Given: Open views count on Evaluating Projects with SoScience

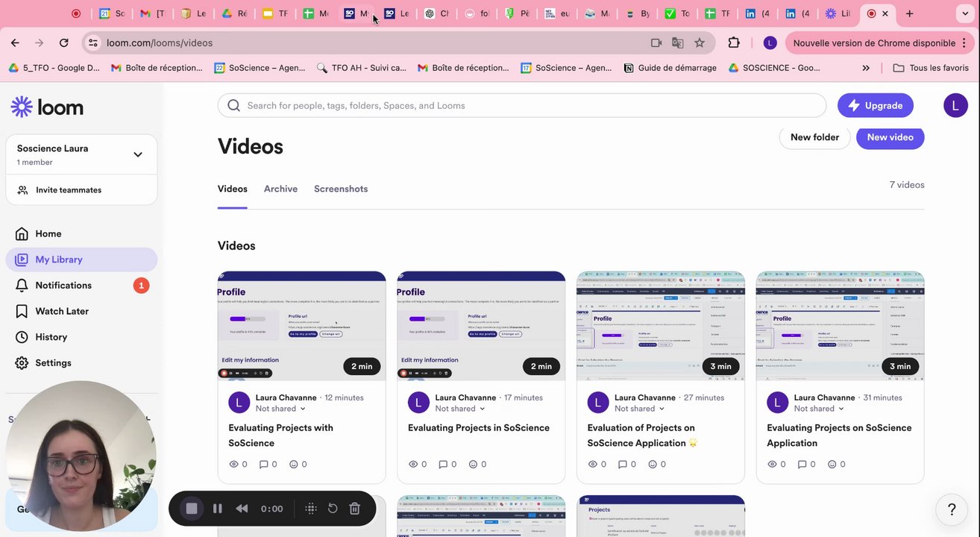Looking at the screenshot, I should [238, 464].
